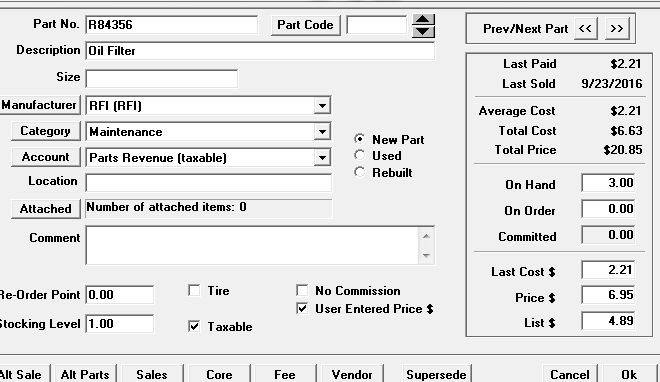Select the New Part radio button
660x382 pixels.
point(359,139)
